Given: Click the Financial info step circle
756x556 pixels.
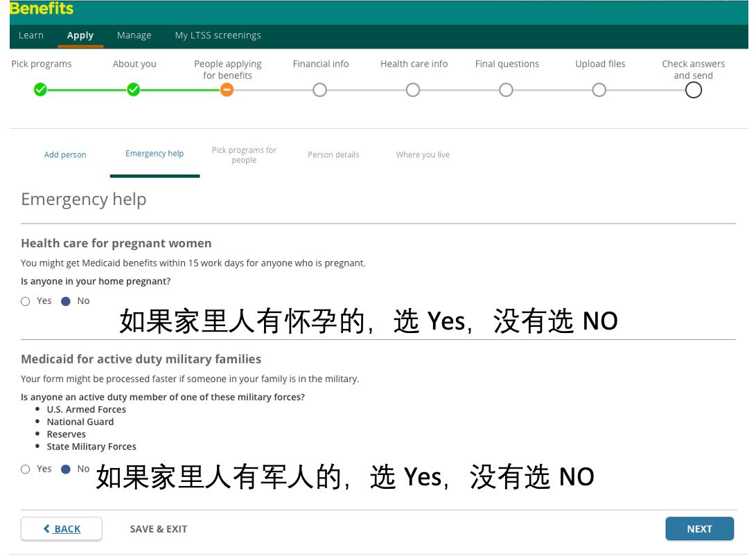Looking at the screenshot, I should point(319,89).
